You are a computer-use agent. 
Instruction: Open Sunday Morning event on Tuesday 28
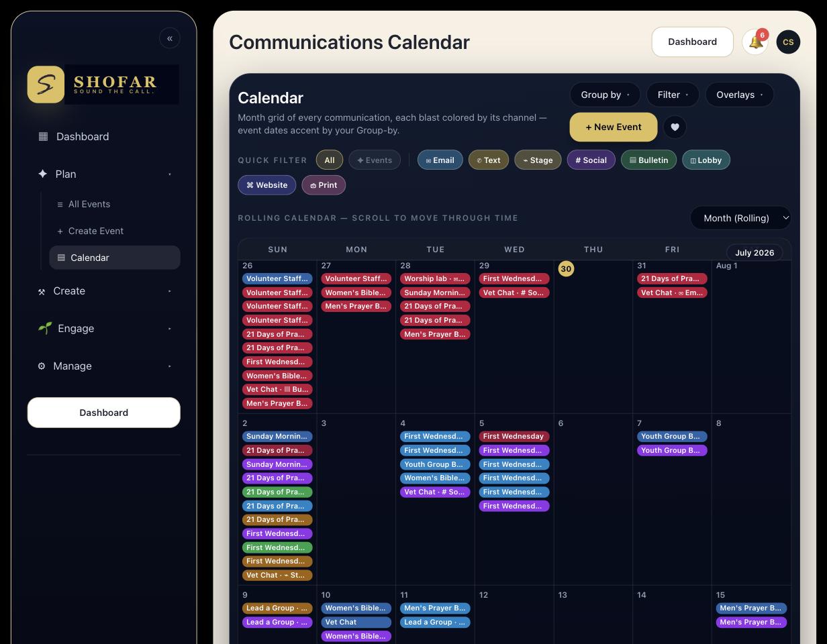click(x=435, y=292)
